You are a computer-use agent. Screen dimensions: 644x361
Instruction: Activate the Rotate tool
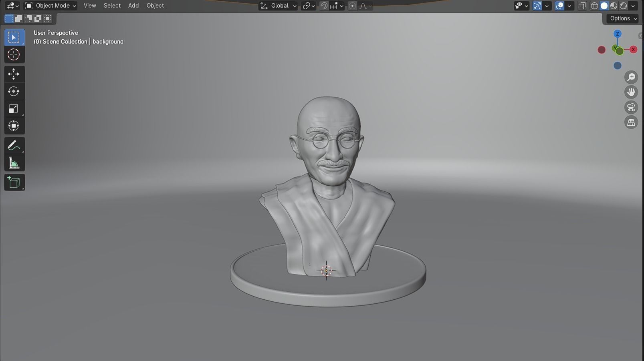point(14,91)
